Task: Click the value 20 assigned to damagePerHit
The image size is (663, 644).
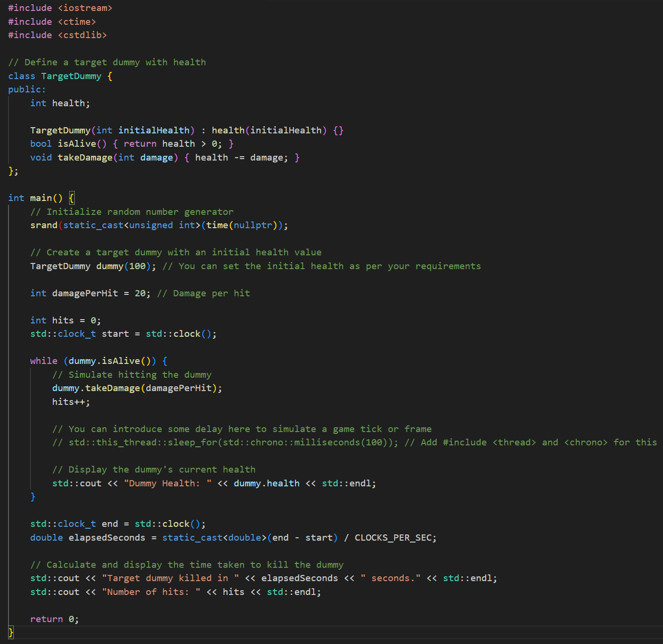Action: click(140, 293)
